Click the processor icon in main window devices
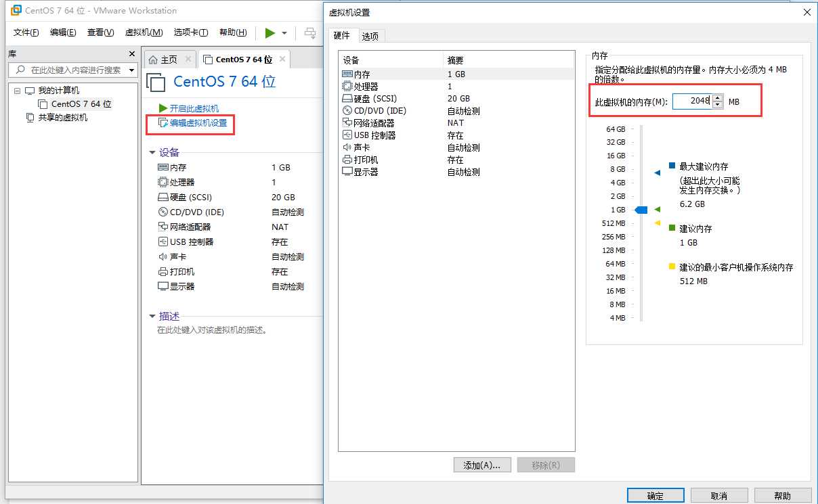 [x=163, y=182]
